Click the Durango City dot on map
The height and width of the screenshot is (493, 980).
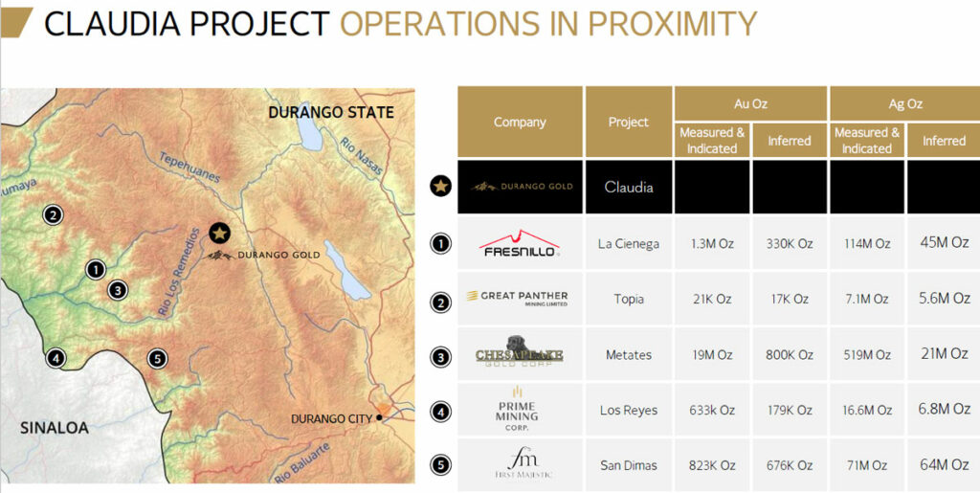tap(379, 418)
